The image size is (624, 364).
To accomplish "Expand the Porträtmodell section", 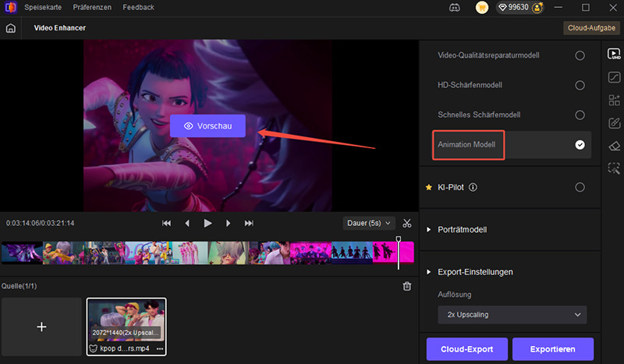I will [428, 229].
